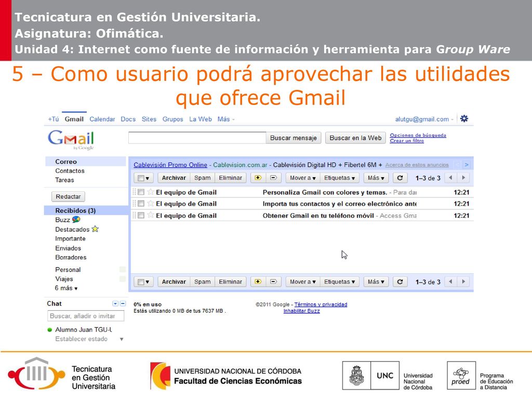Click the Redactar compose button

[x=68, y=196]
